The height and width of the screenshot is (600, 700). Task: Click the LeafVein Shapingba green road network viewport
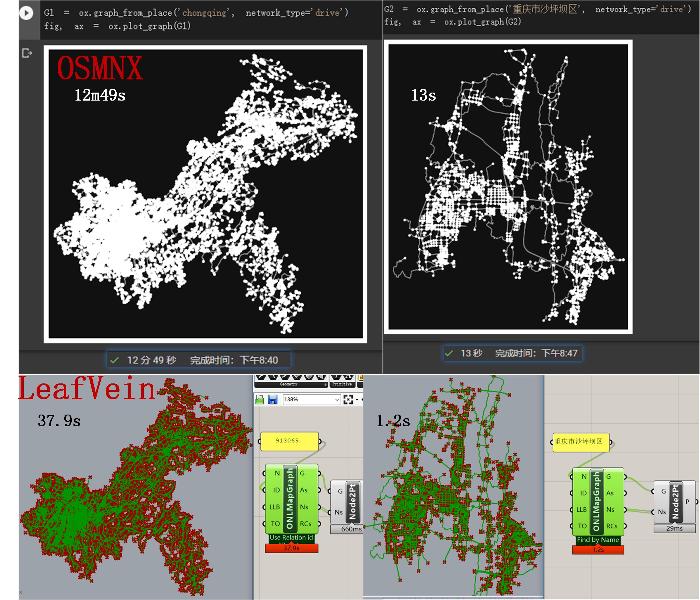coord(453,485)
